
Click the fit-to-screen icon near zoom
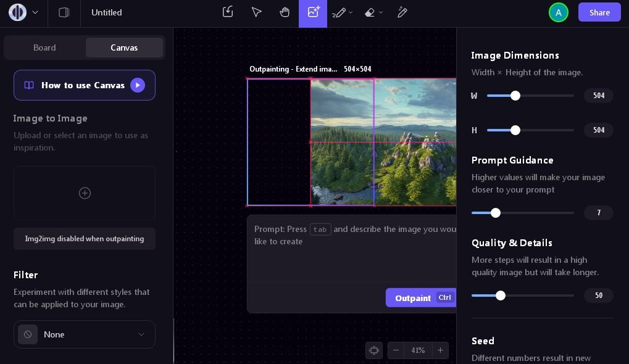[374, 350]
